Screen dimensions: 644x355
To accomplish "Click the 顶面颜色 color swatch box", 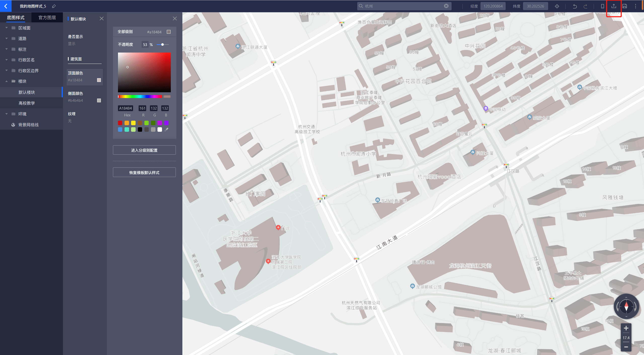I will click(x=99, y=80).
